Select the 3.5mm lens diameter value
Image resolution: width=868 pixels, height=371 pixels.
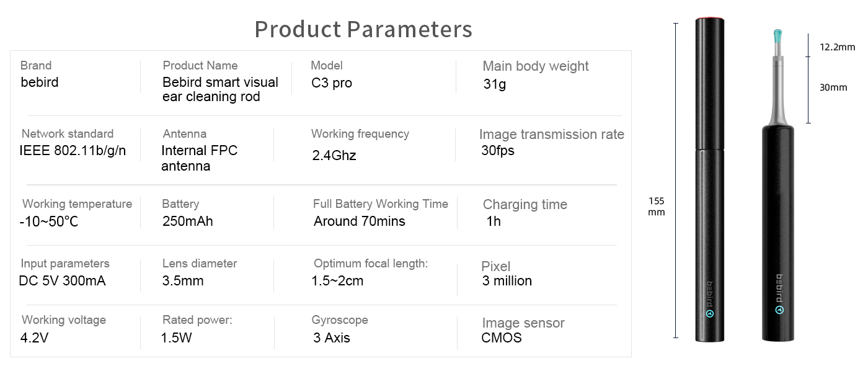coord(182,281)
